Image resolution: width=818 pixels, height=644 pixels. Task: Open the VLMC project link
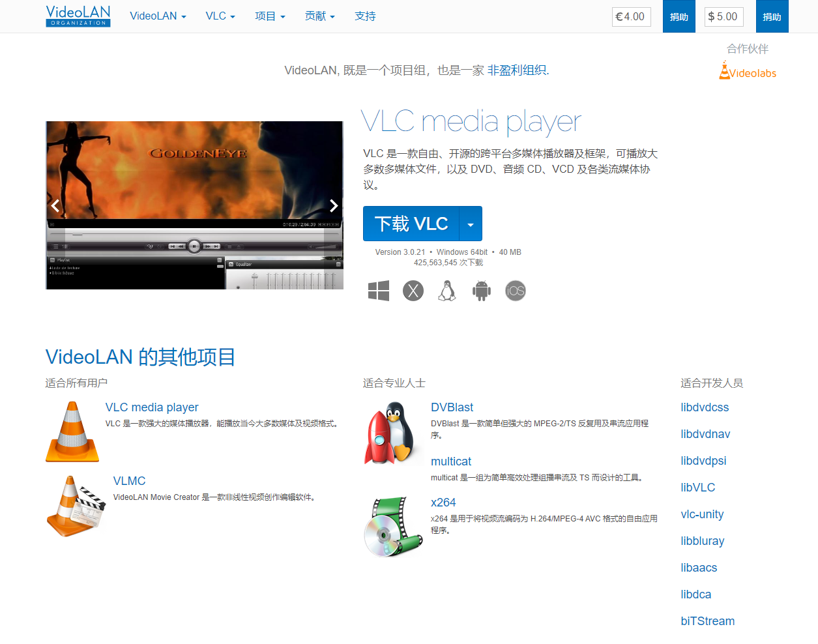129,481
